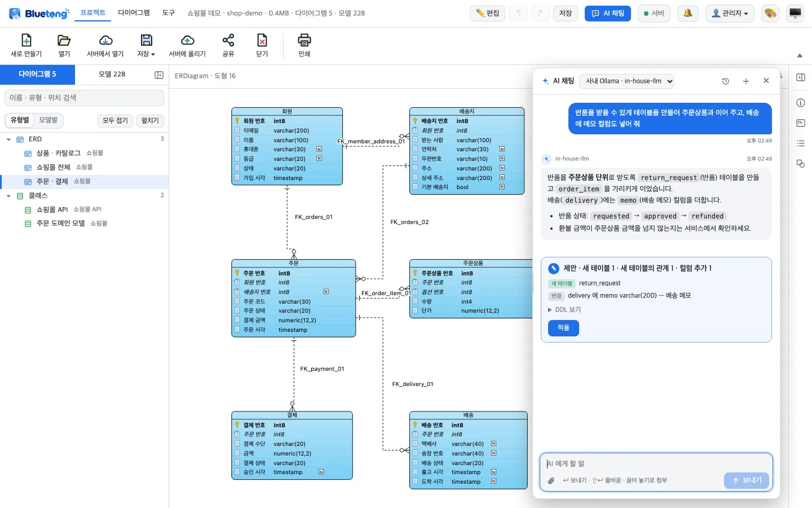Image resolution: width=812 pixels, height=508 pixels.
Task: Click the shapes icon in the right sidebar
Action: click(x=801, y=164)
